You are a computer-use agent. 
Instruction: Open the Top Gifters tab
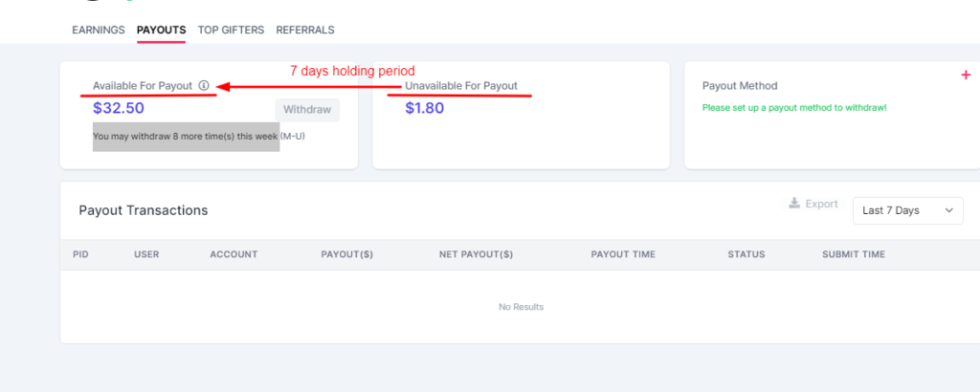point(231,30)
